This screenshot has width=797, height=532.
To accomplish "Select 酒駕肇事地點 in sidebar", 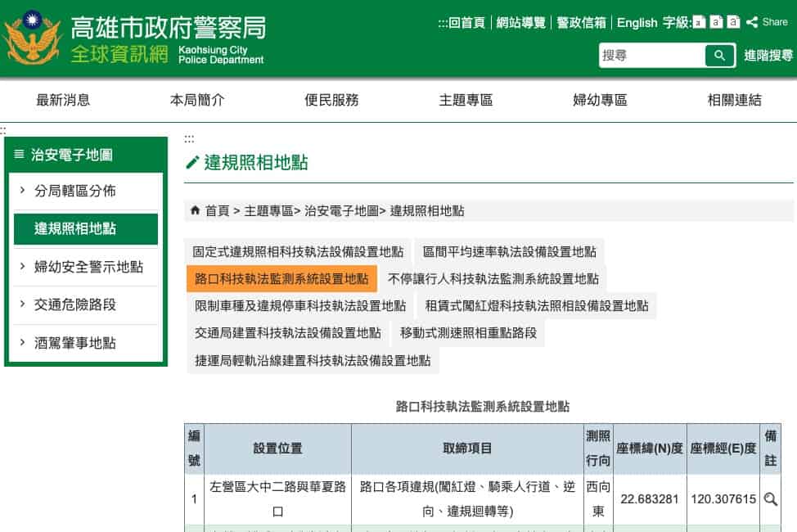I will (x=75, y=343).
